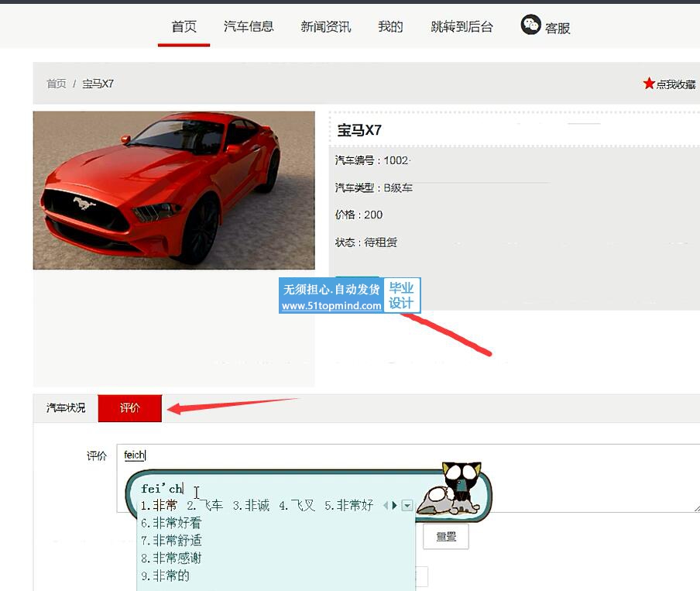Click 宝马X7 breadcrumb text
The image size is (700, 591).
[98, 84]
